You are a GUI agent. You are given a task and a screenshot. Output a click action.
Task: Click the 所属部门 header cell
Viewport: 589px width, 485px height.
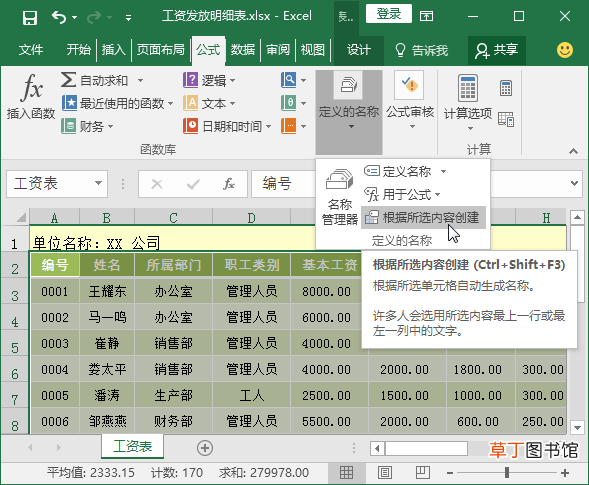pyautogui.click(x=174, y=265)
